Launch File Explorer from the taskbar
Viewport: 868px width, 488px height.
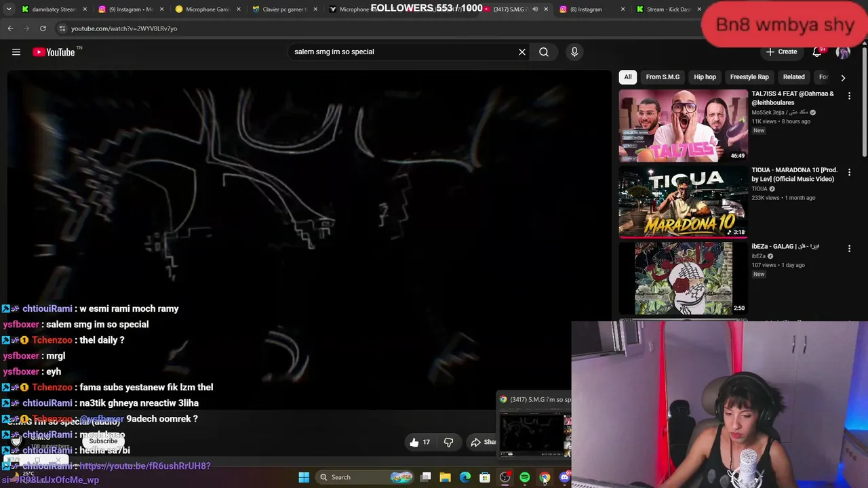pyautogui.click(x=446, y=477)
